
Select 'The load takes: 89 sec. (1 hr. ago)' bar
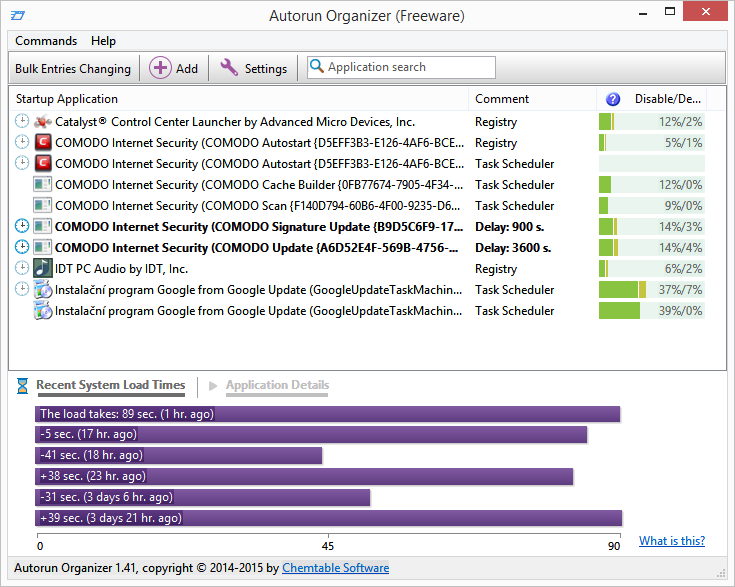pos(328,414)
